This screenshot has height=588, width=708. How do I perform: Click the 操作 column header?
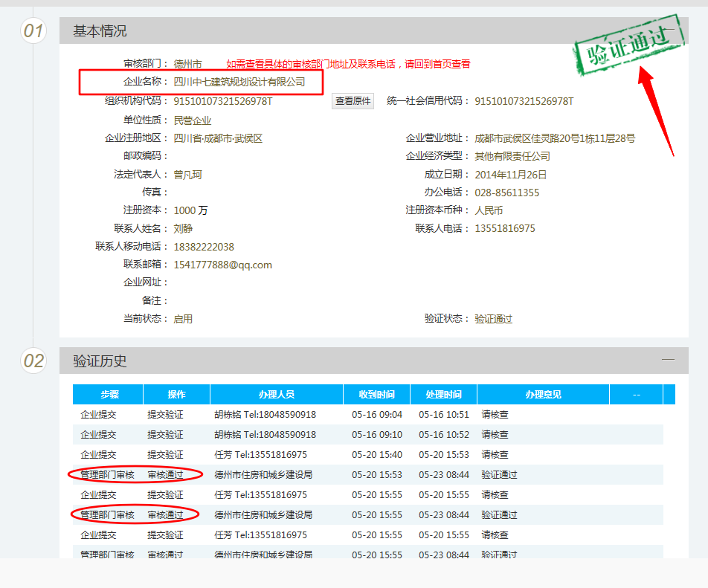tap(176, 395)
